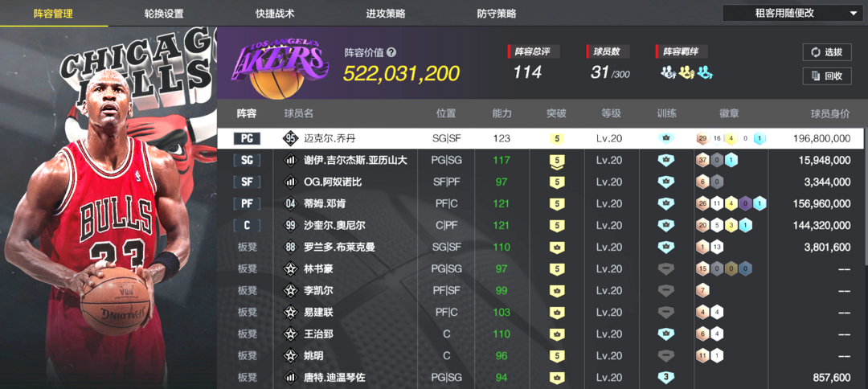This screenshot has width=868, height=389.
Task: Sort by the 球员身价 column header
Action: pos(829,113)
